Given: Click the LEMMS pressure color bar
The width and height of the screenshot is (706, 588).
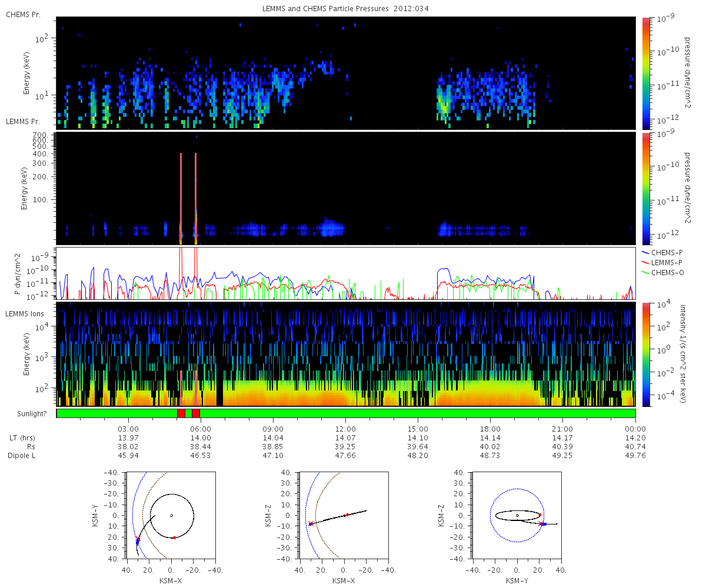Looking at the screenshot, I should point(645,188).
